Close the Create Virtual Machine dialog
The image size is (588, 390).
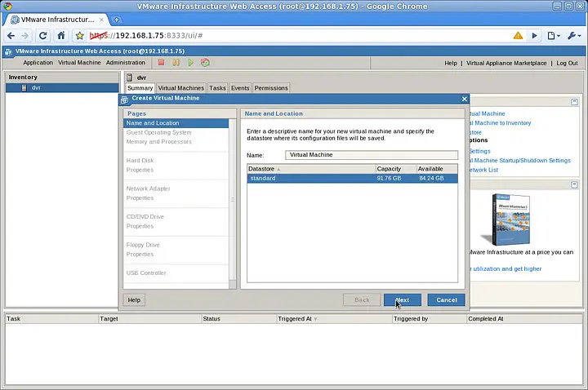tap(464, 99)
